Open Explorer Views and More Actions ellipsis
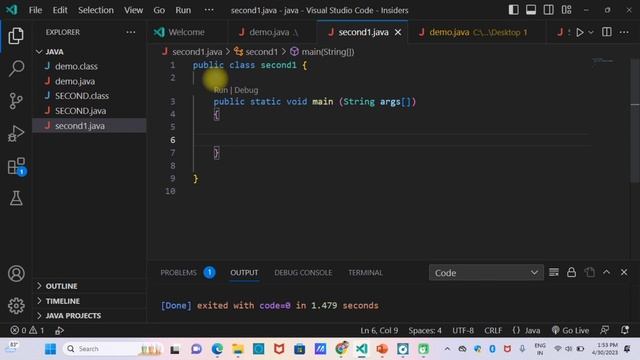The height and width of the screenshot is (360, 640). tap(131, 32)
